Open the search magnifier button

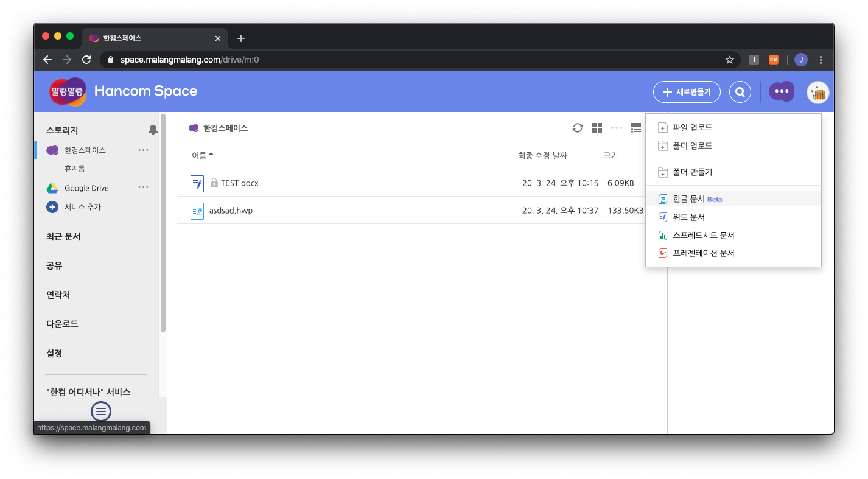[740, 92]
